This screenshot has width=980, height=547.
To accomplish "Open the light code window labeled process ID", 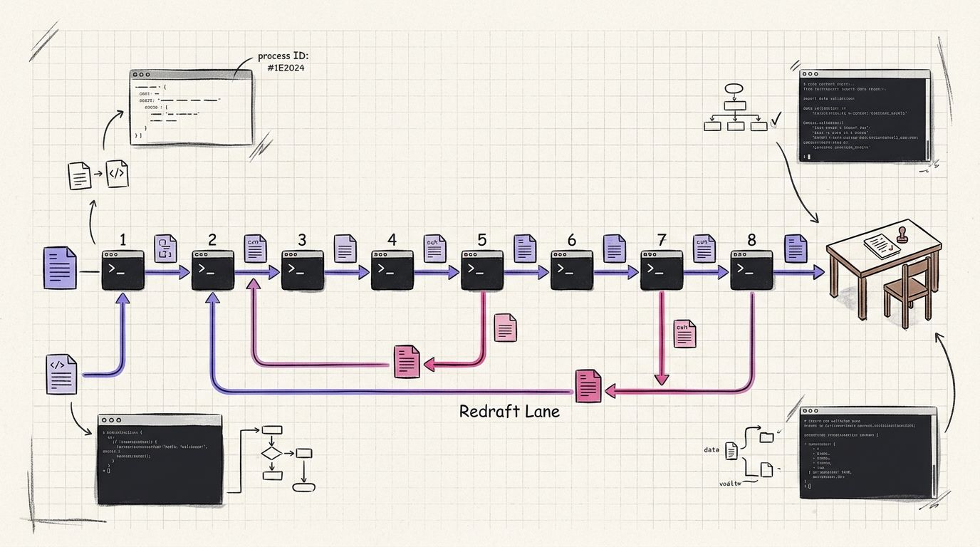I will (192, 108).
